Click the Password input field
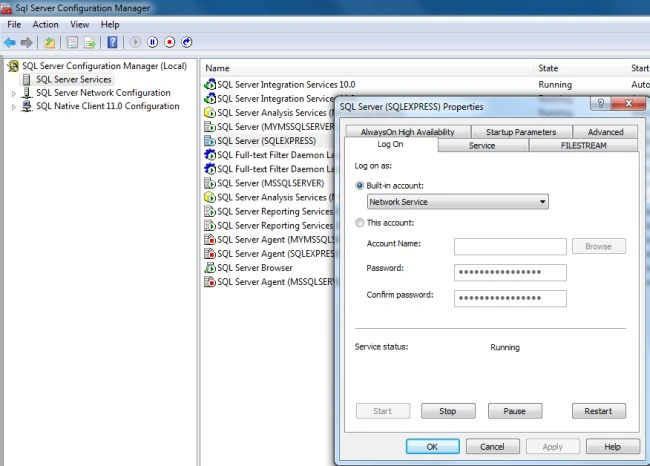Viewport: 650px width, 466px height. click(510, 272)
